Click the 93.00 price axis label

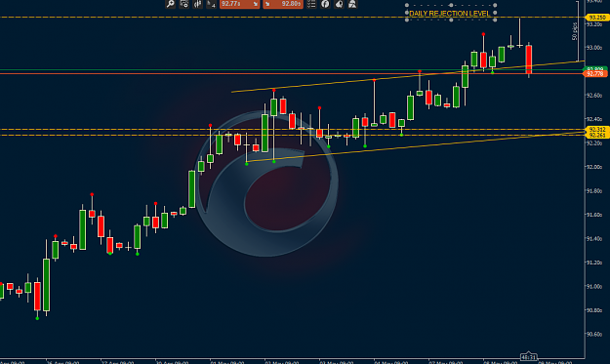(x=594, y=48)
